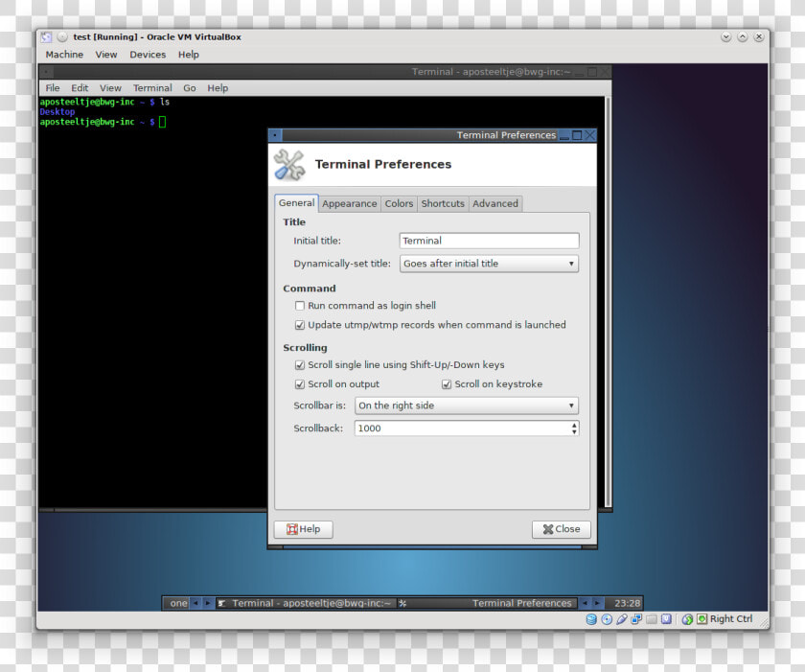Click the host key keyboard capture icon
This screenshot has height=672, width=805.
pos(701,619)
